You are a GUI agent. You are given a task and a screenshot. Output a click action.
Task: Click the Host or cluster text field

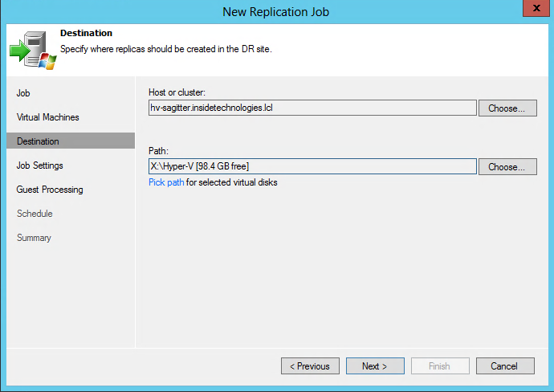pos(313,108)
